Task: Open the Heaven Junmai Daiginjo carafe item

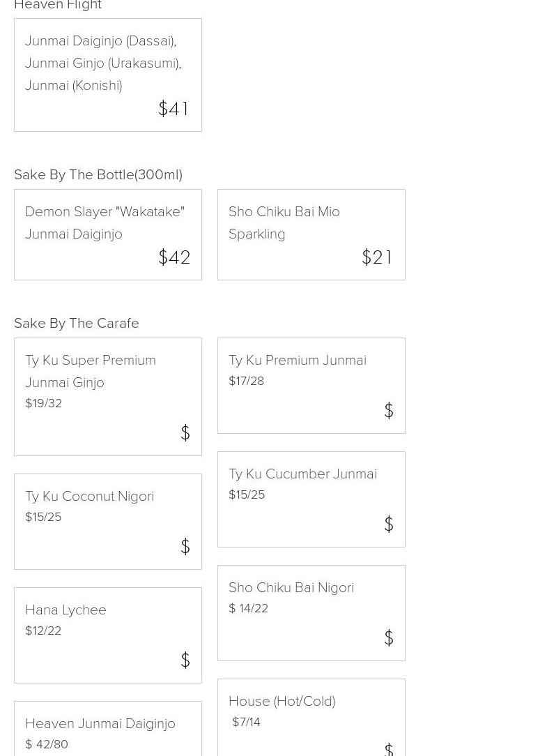Action: coord(100,723)
